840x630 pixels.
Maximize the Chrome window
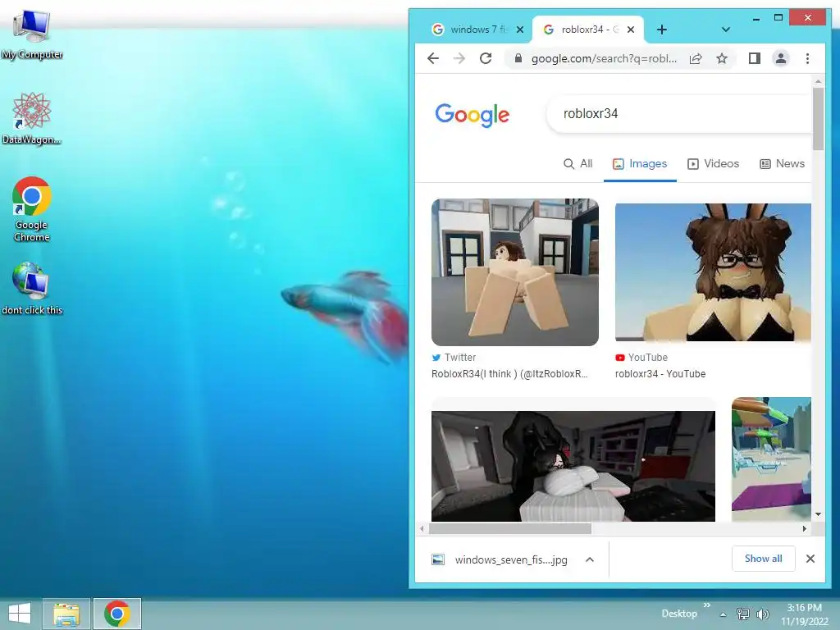[778, 18]
